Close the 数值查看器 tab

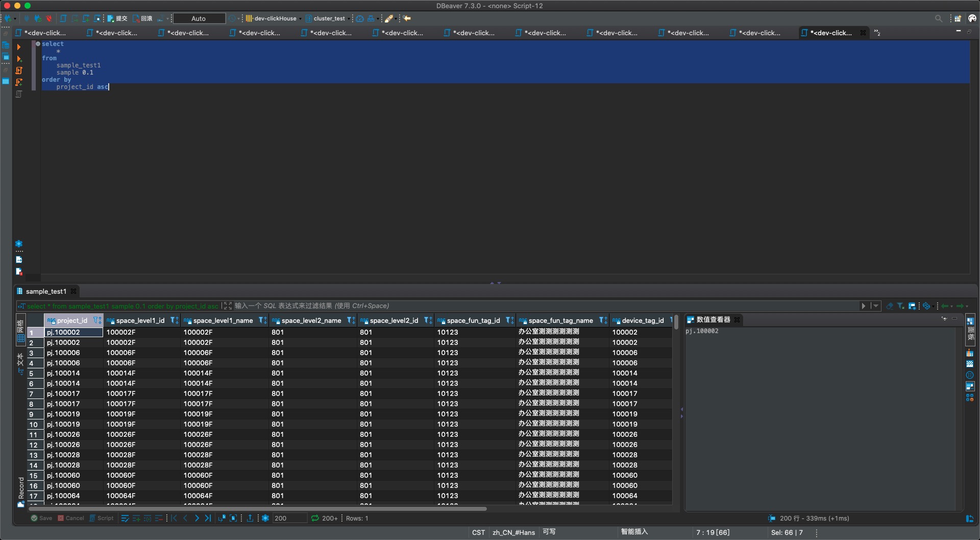(x=737, y=319)
